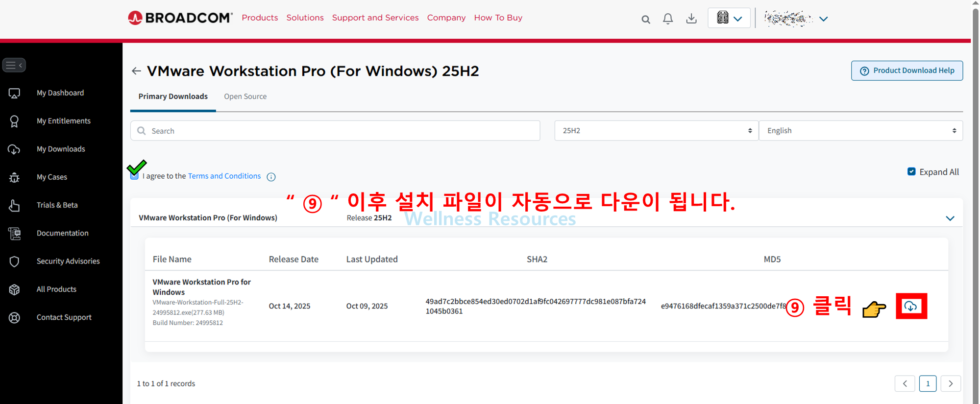Tick the agree to terms checkbox
Image resolution: width=980 pixels, height=404 pixels.
134,176
